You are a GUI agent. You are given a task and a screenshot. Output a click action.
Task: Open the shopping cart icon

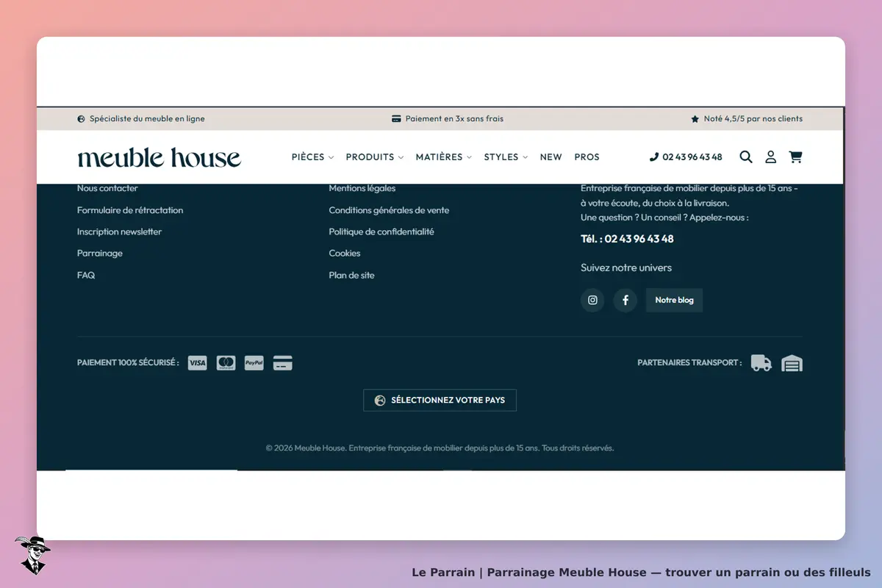click(795, 157)
